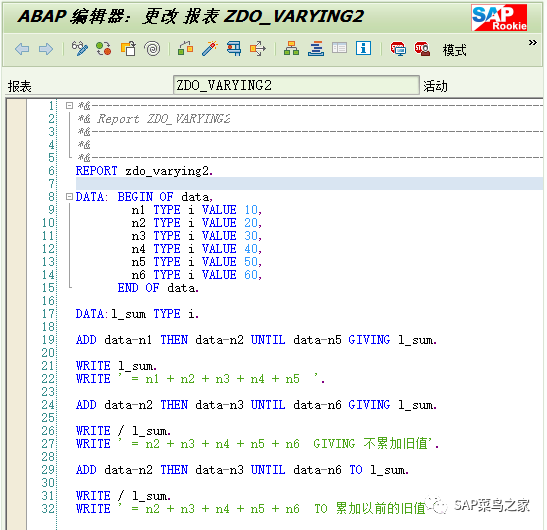Expand the toolbar overflow double-chevron
The height and width of the screenshot is (530, 547).
[x=532, y=43]
